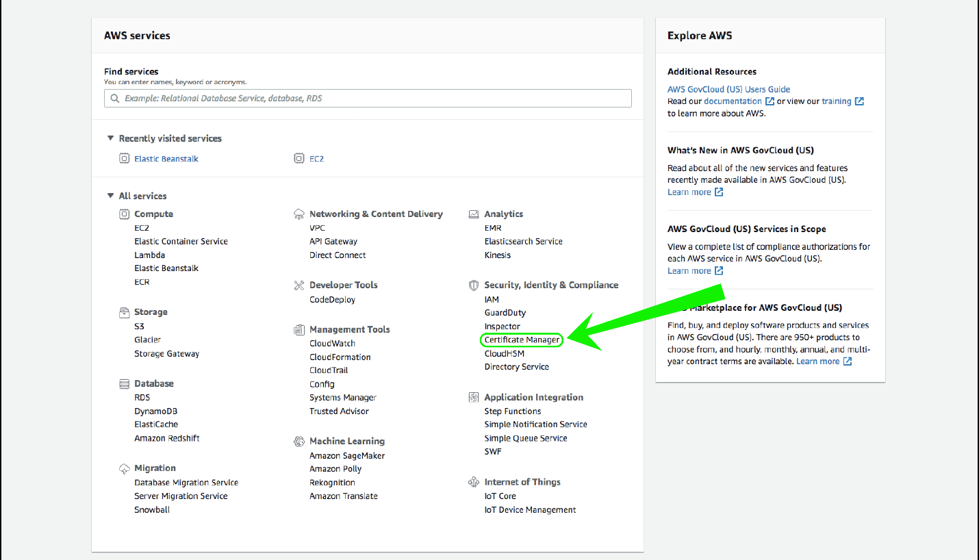
Task: Open Kinesis service
Action: coord(498,255)
